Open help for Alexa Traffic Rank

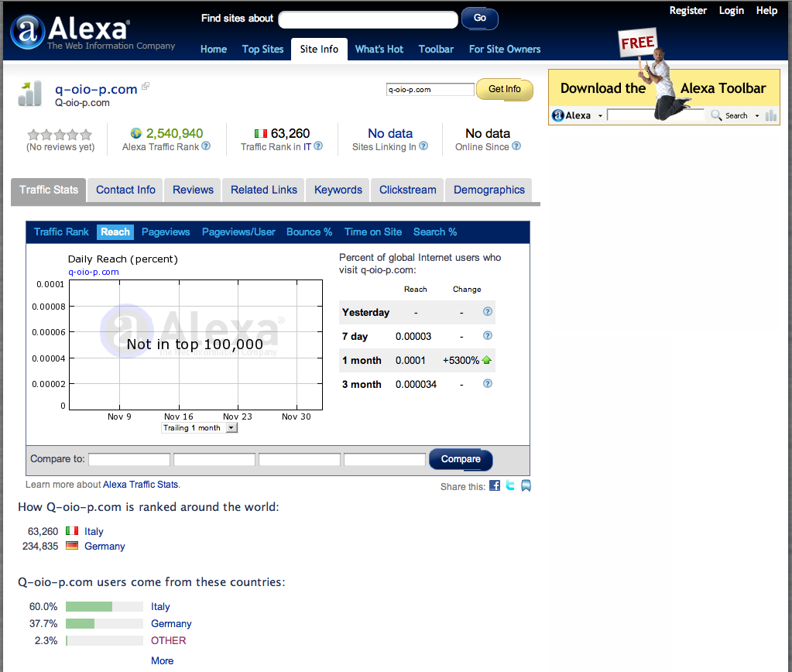click(x=206, y=146)
